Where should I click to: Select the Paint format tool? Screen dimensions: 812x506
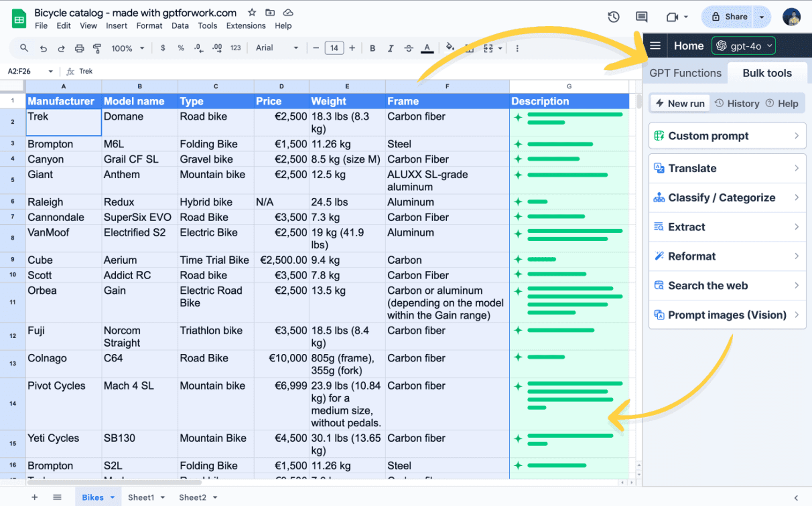point(97,48)
